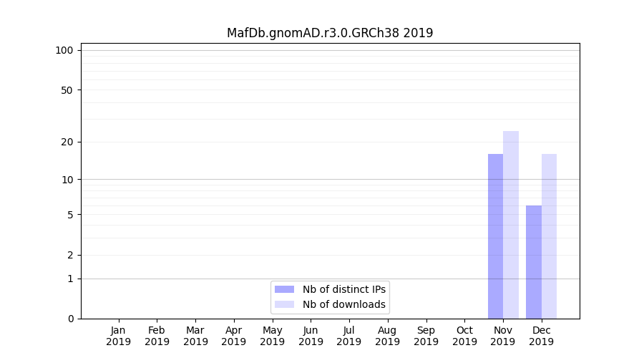The height and width of the screenshot is (358, 644).
Task: Click the 5 y-axis tick label
Action: [x=70, y=215]
